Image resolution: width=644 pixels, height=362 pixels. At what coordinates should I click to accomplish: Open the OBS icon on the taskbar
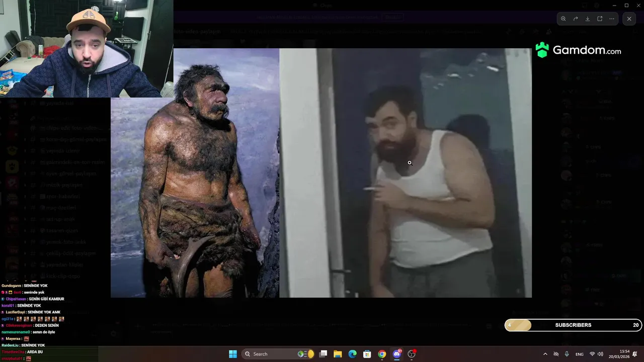point(412,354)
